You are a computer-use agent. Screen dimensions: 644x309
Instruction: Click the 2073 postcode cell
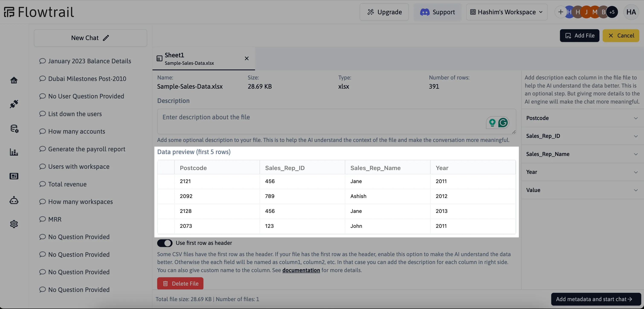coord(217,226)
